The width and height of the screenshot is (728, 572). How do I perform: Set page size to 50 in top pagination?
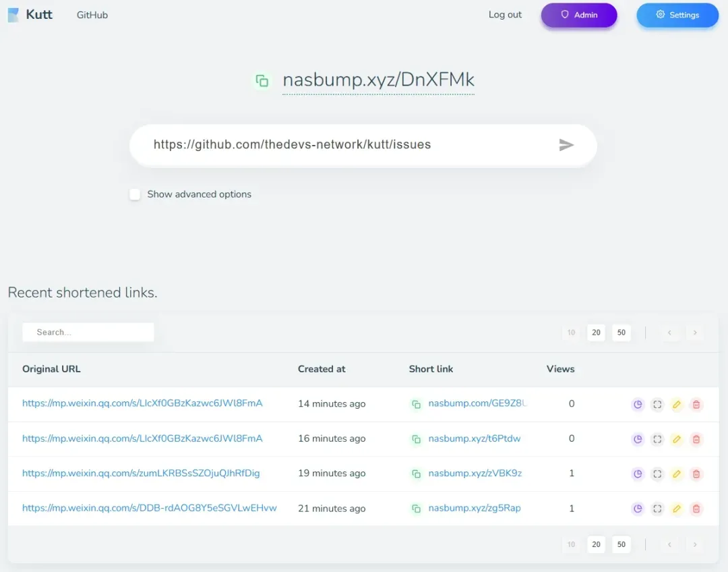[x=621, y=333]
